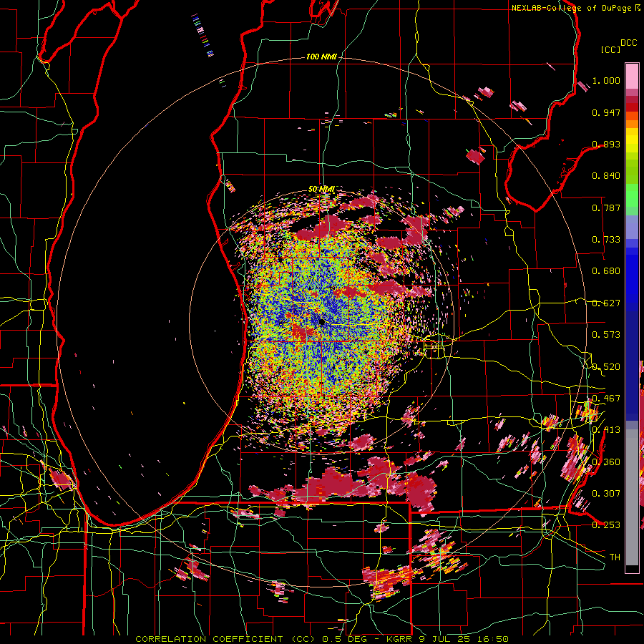Viewport: 644px width, 644px height.
Task: Select the TH threshold label
Action: tap(615, 557)
